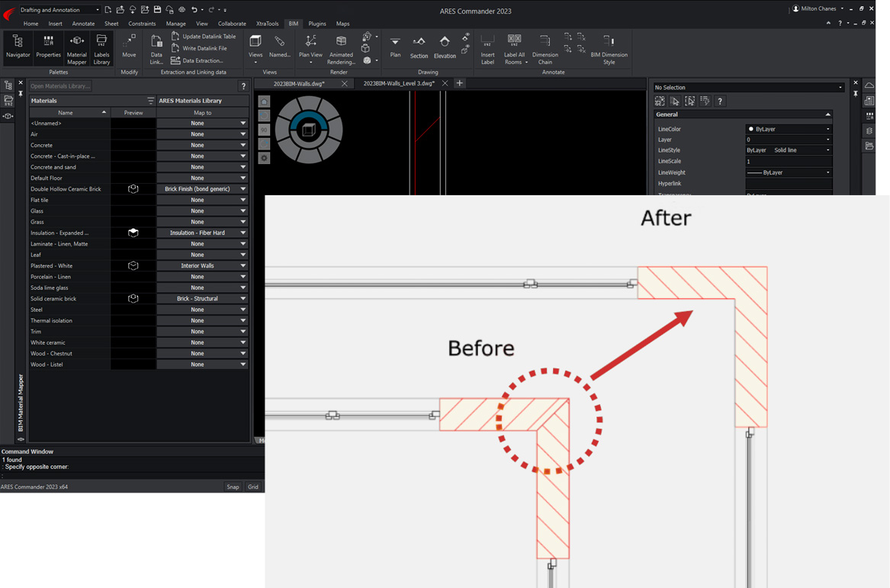890x588 pixels.
Task: Open the Home ribbon tab
Action: [x=31, y=24]
